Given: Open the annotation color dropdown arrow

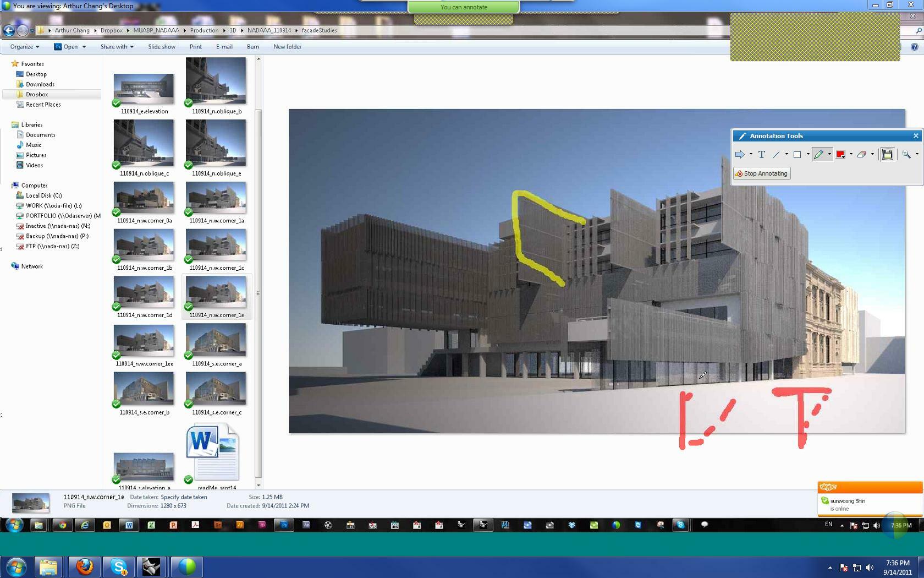Looking at the screenshot, I should coord(851,155).
